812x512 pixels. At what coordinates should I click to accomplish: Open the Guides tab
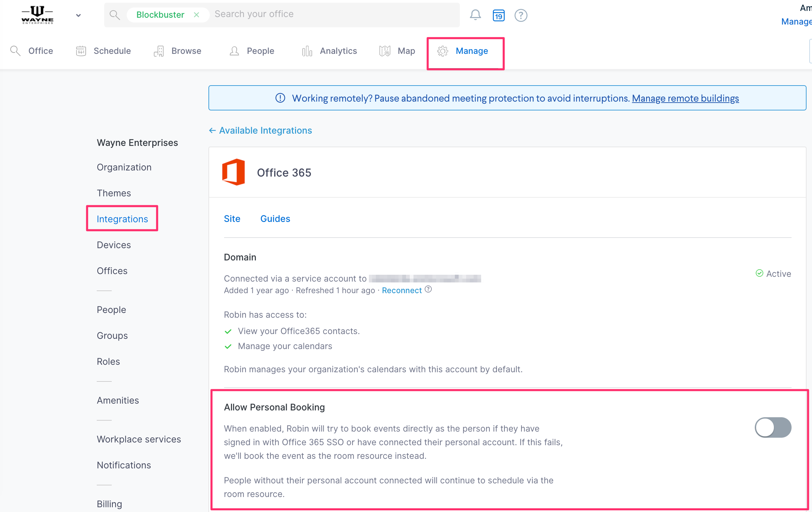tap(275, 219)
